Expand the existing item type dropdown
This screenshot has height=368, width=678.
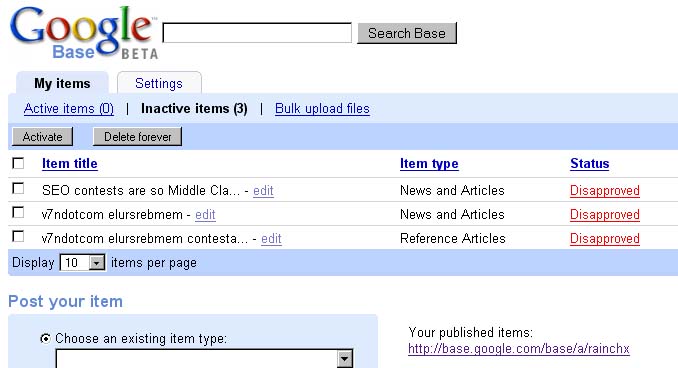pos(345,358)
